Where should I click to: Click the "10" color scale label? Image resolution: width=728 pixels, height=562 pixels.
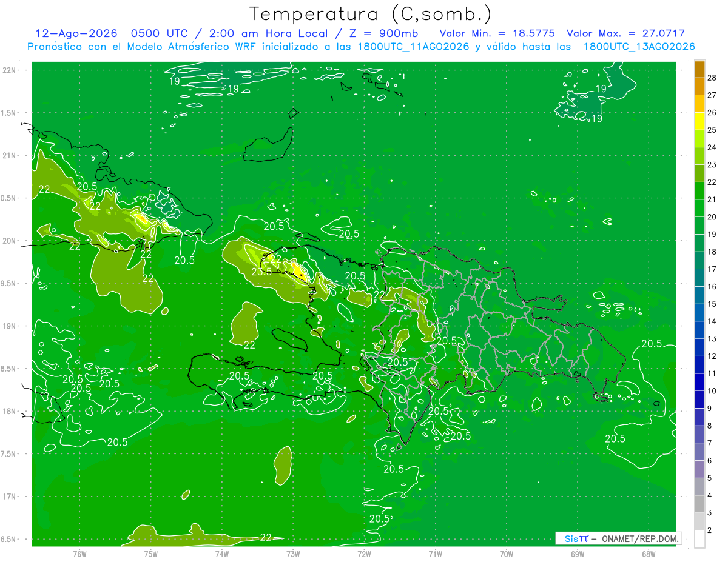point(712,391)
